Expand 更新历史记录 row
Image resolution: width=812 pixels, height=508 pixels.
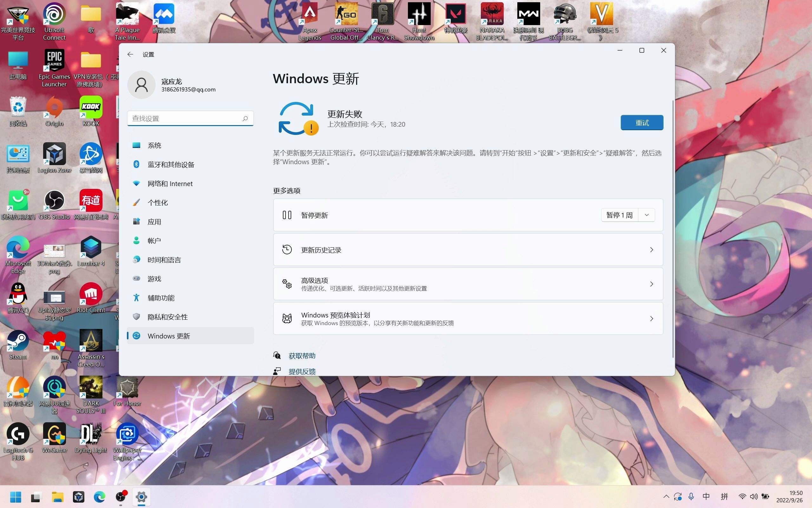click(468, 250)
